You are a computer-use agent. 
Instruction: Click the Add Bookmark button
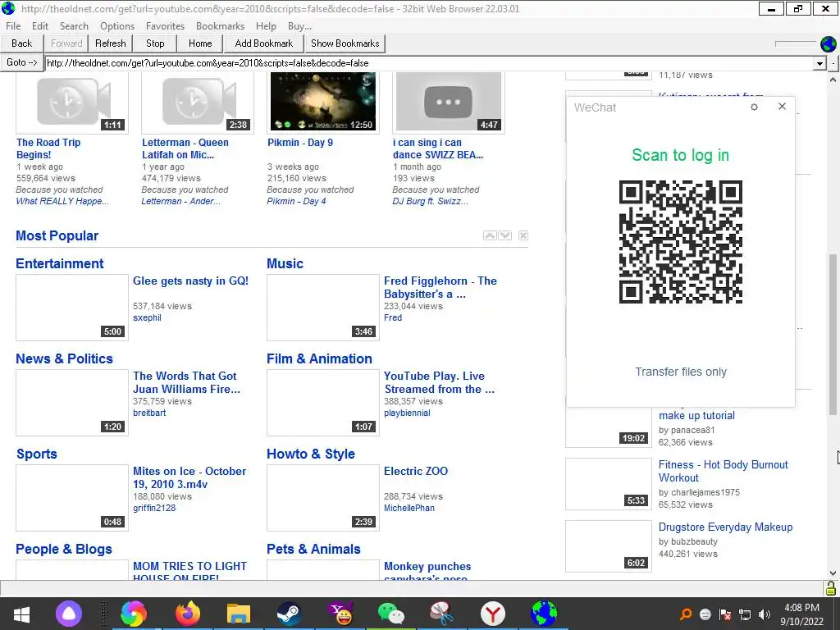point(263,44)
